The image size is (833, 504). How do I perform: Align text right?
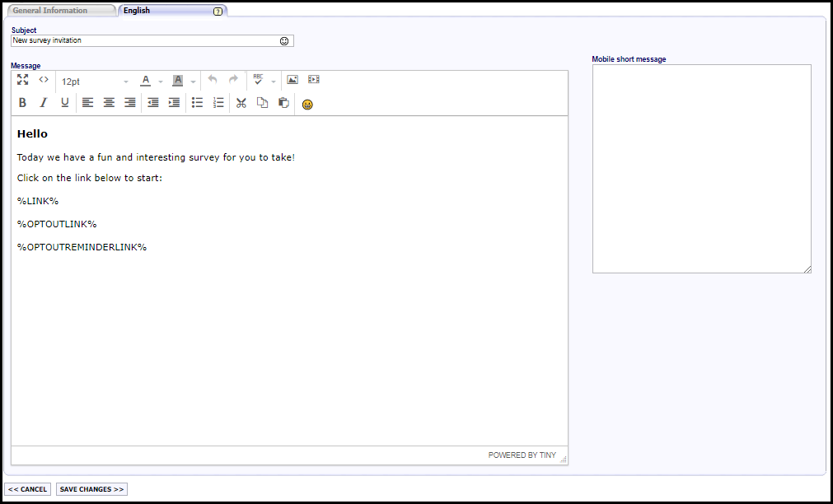point(130,102)
